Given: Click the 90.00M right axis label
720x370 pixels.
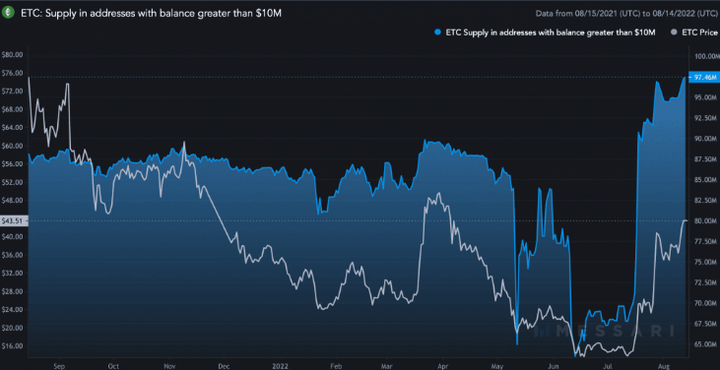Looking at the screenshot, I should (706, 139).
